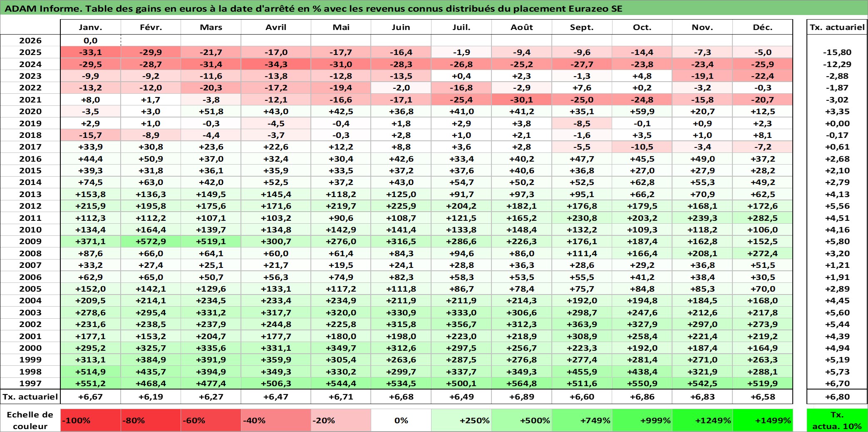The height and width of the screenshot is (432, 868).
Task: Select the -20% pale pink legend swatch
Action: point(341,420)
